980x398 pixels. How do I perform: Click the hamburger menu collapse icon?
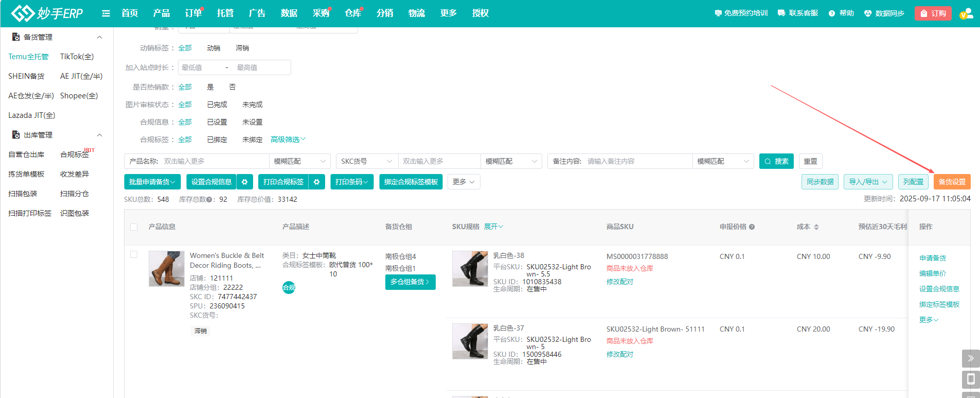coord(106,13)
